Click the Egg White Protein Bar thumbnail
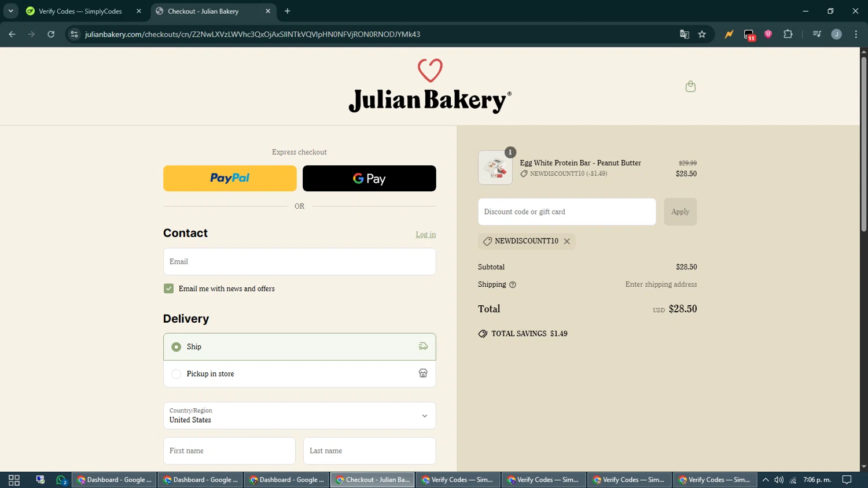Image resolution: width=868 pixels, height=488 pixels. tap(495, 168)
